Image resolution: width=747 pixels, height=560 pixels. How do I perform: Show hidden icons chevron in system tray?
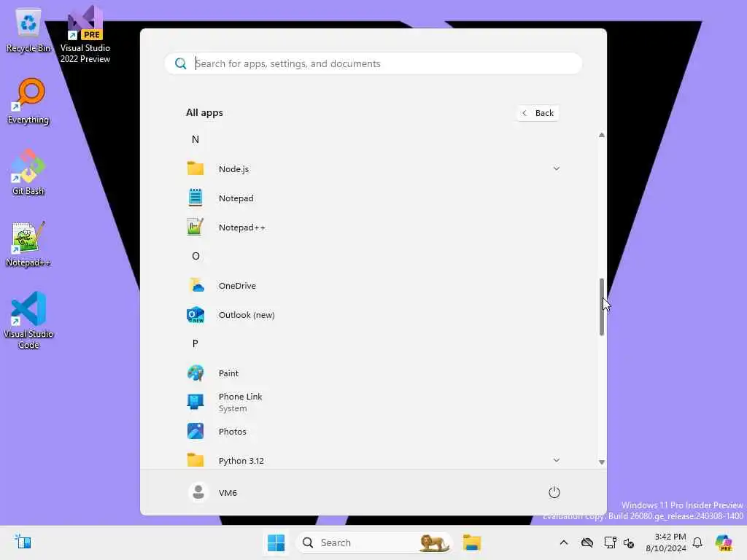pyautogui.click(x=564, y=542)
